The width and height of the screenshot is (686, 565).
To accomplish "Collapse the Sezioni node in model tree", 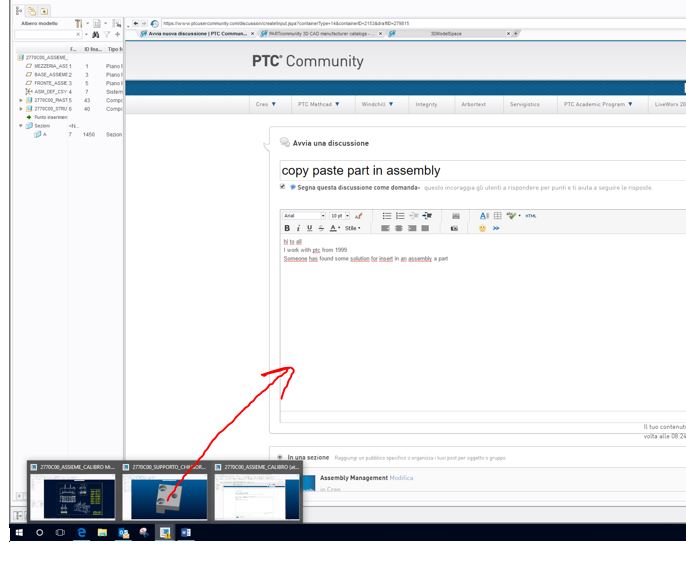I will tap(21, 126).
